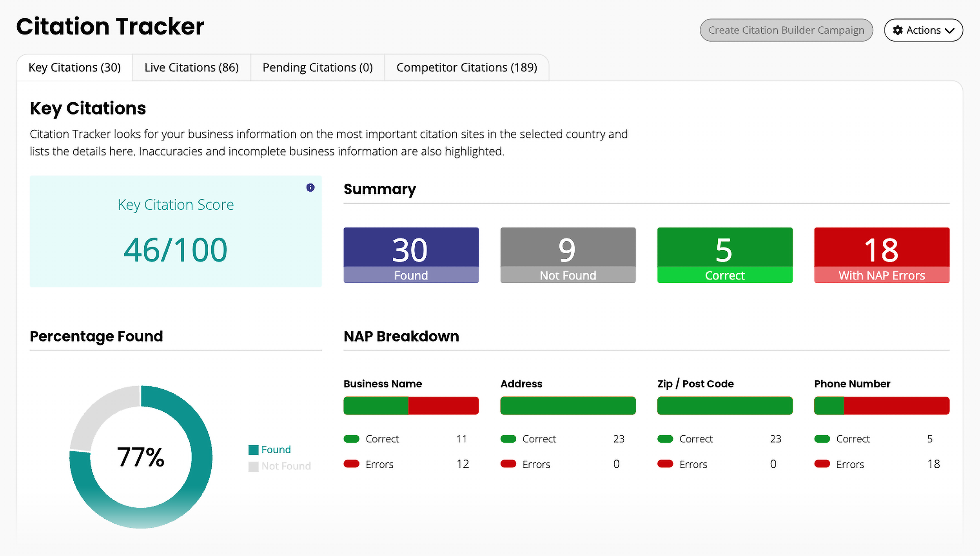Image resolution: width=980 pixels, height=556 pixels.
Task: Click the NAP Breakdown heading
Action: [x=401, y=336]
